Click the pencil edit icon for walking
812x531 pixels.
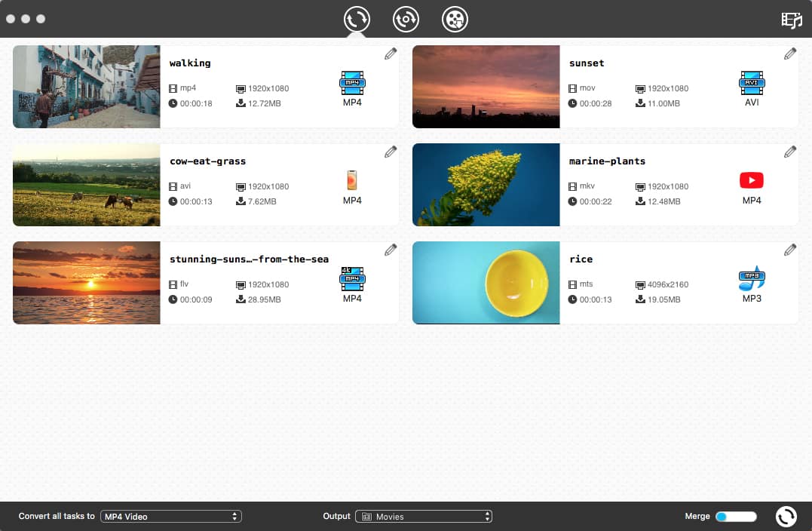pyautogui.click(x=391, y=54)
